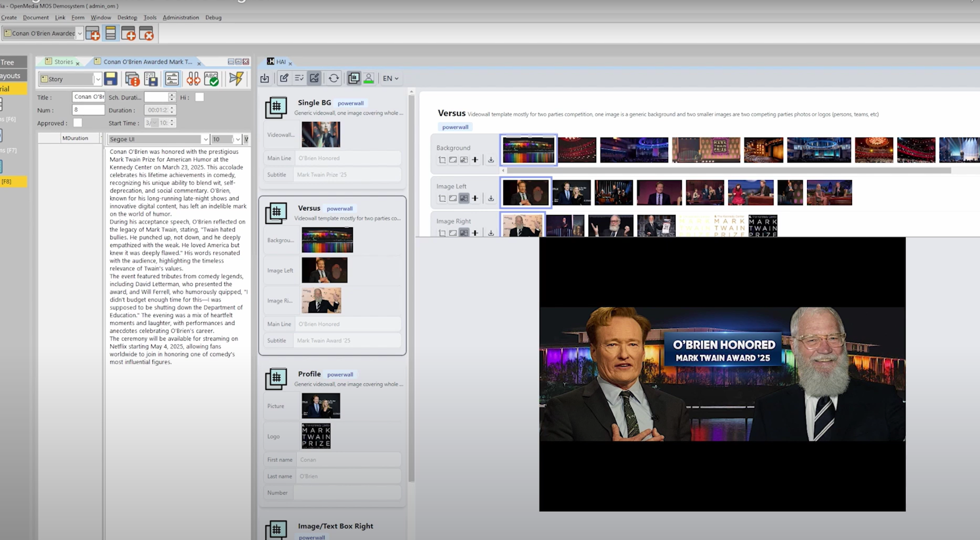980x540 pixels.
Task: Select the Profile videowall template title
Action: pos(309,374)
